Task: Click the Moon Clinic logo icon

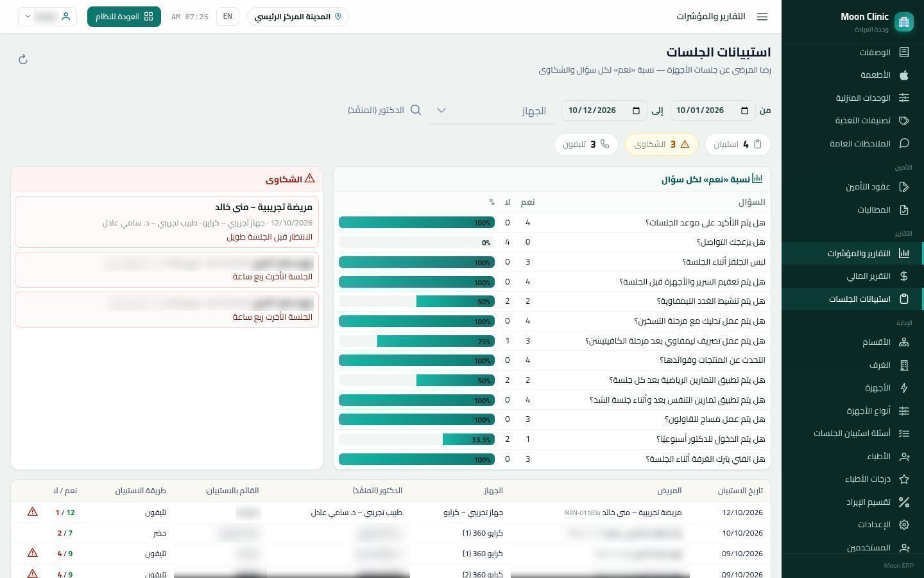Action: [x=903, y=22]
